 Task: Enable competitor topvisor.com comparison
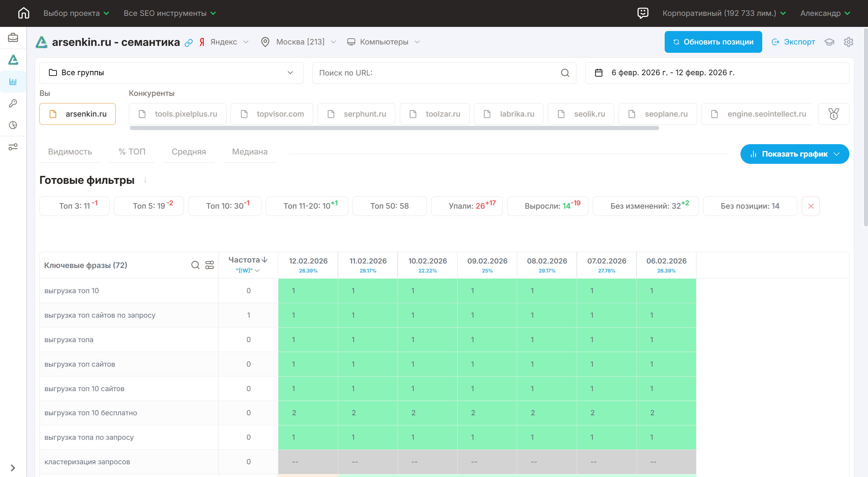(272, 114)
